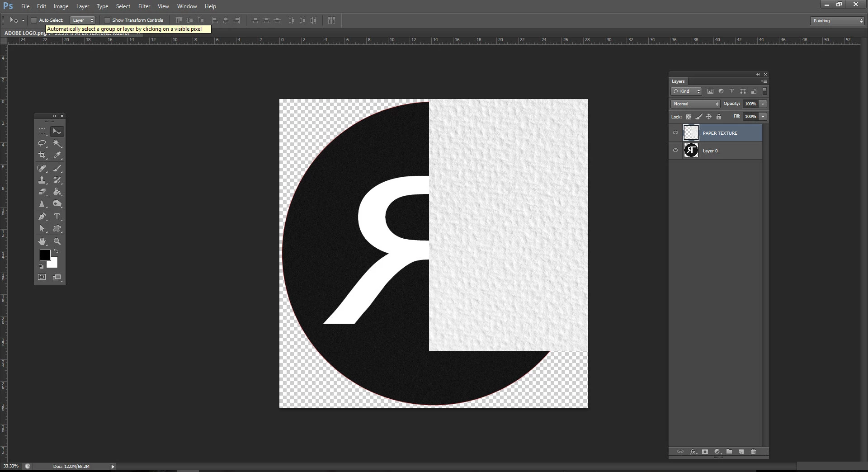Open the File menu
The image size is (868, 472).
coord(25,6)
